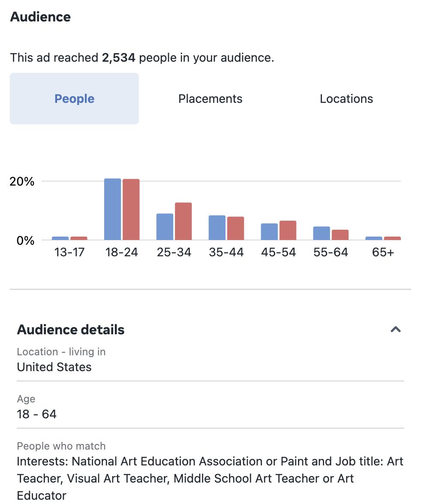421x504 pixels.
Task: Select the People tab
Action: click(x=74, y=99)
